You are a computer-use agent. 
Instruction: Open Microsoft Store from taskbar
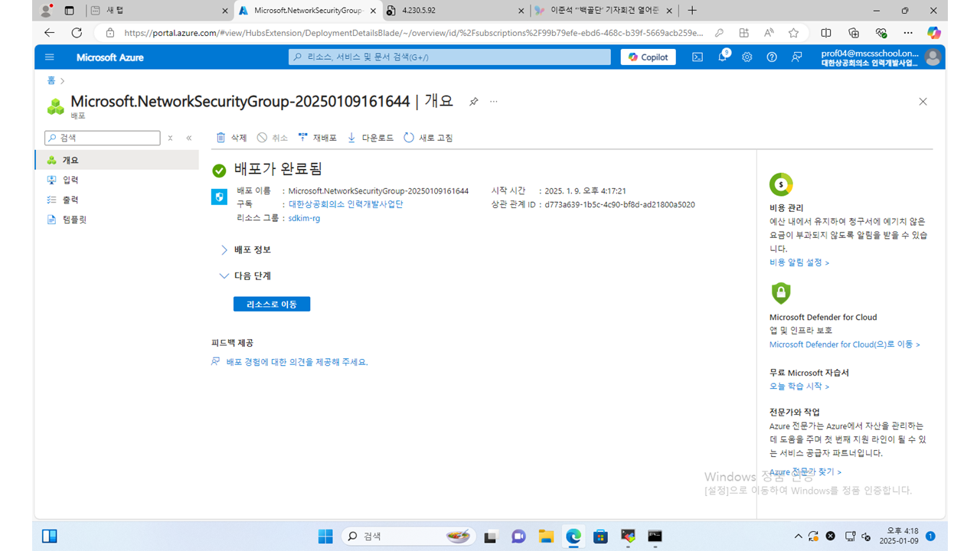click(x=600, y=536)
